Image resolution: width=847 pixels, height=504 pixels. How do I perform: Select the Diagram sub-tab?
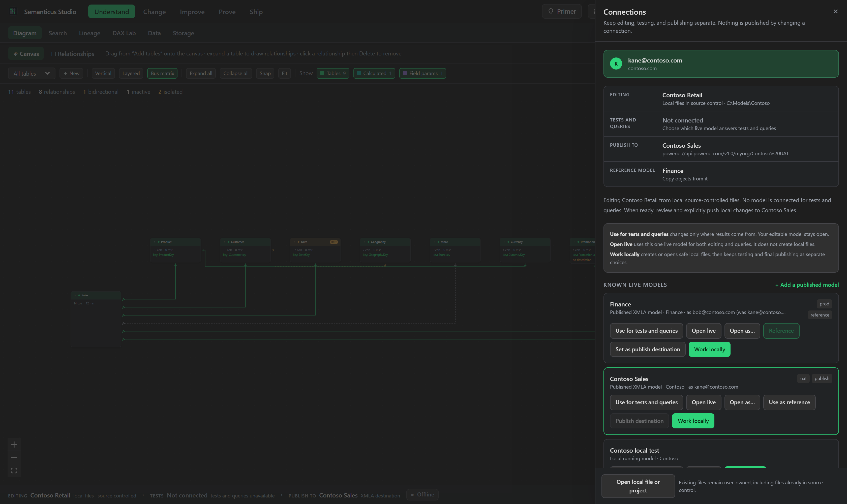[x=25, y=33]
